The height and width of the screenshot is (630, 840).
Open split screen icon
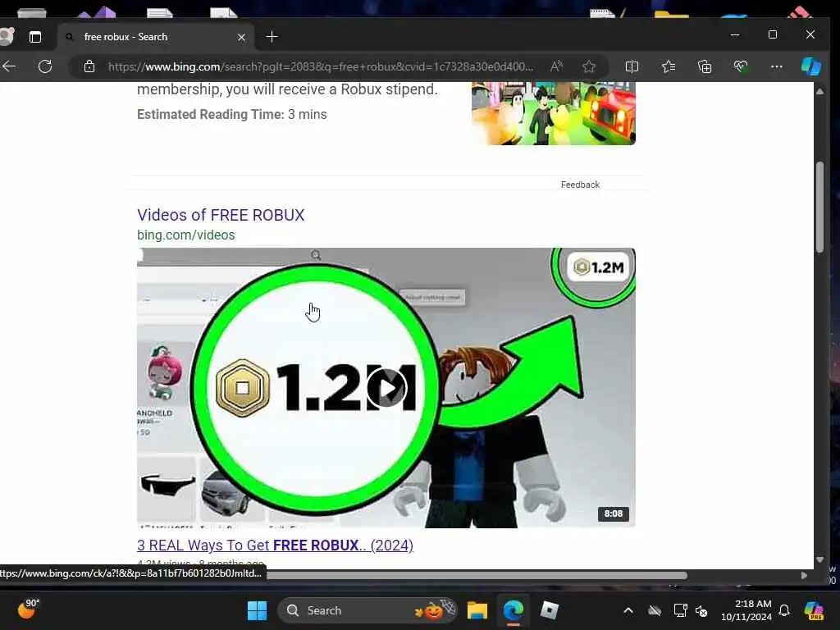pos(632,66)
